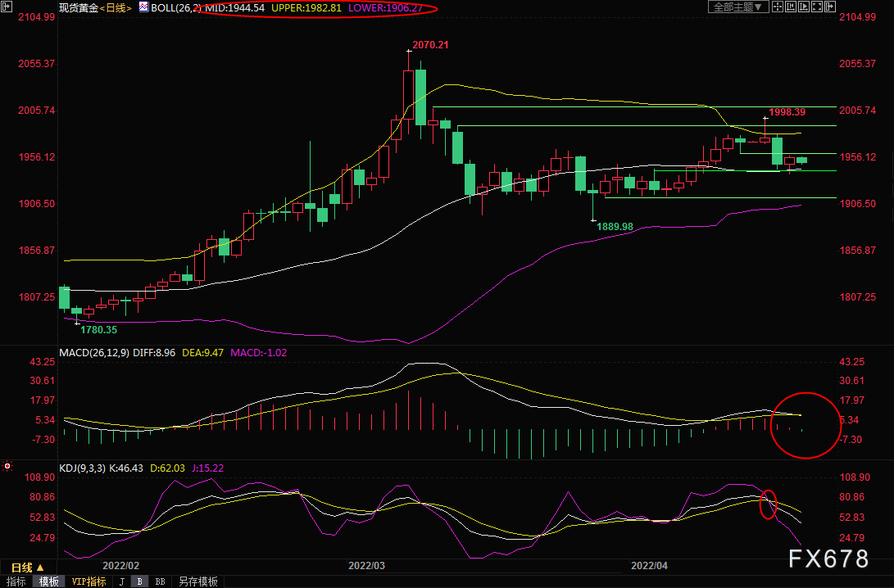Click the D:62.03 value
This screenshot has width=894, height=588.
coord(168,468)
